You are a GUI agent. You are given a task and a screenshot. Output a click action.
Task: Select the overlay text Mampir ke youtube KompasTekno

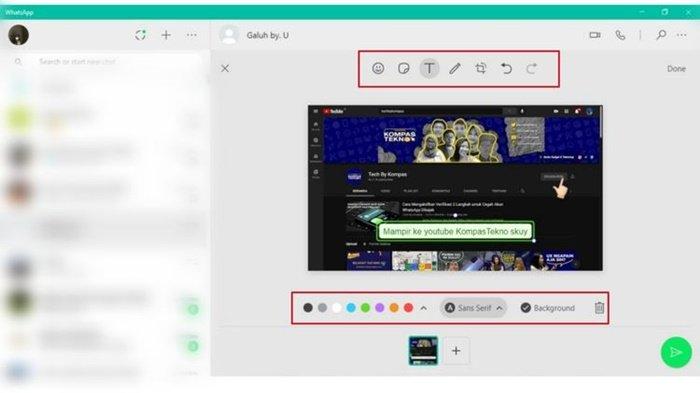455,231
